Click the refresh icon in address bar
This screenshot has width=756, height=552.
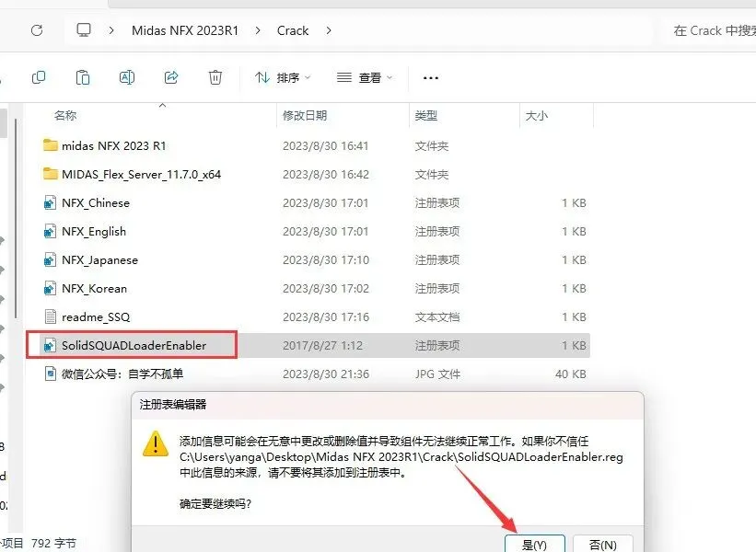pyautogui.click(x=37, y=30)
